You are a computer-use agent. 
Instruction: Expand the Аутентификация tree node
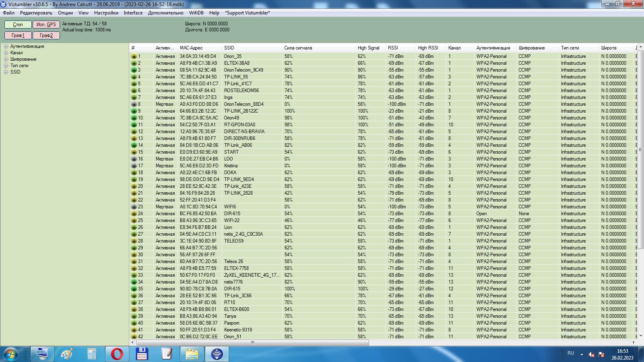coord(6,46)
